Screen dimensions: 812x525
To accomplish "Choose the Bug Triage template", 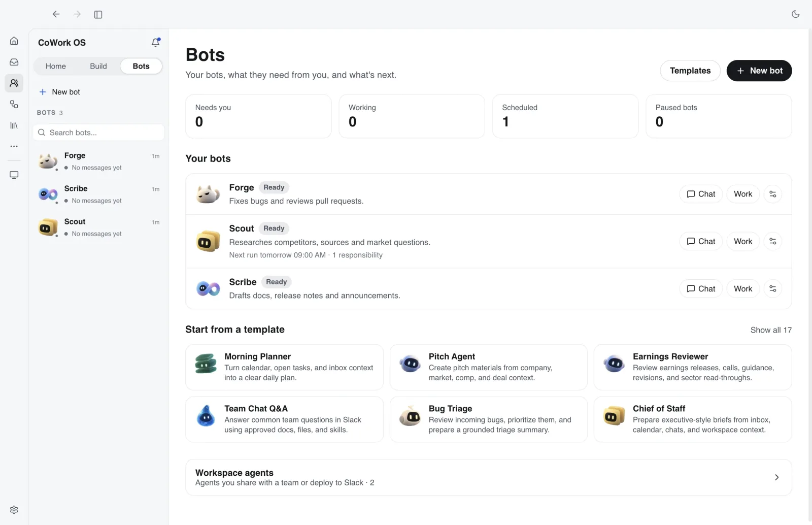I will [x=489, y=419].
